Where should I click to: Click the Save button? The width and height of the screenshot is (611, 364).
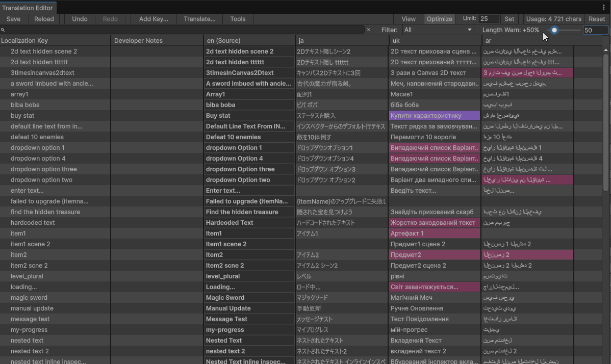(x=14, y=19)
